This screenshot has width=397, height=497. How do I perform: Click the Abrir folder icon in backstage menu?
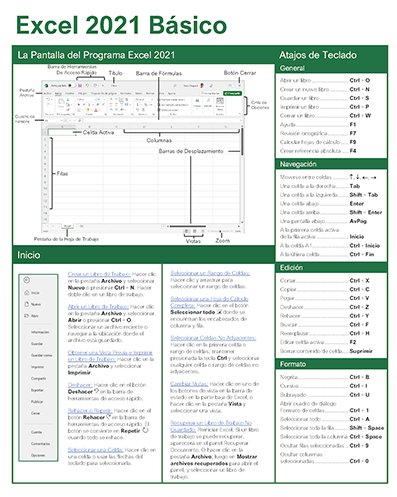[27, 316]
